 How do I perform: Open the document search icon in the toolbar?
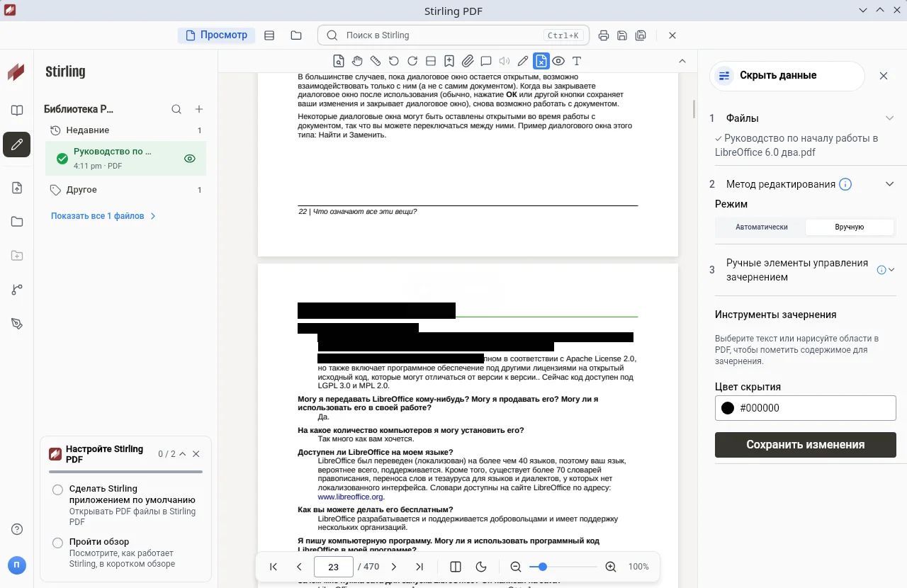point(339,61)
